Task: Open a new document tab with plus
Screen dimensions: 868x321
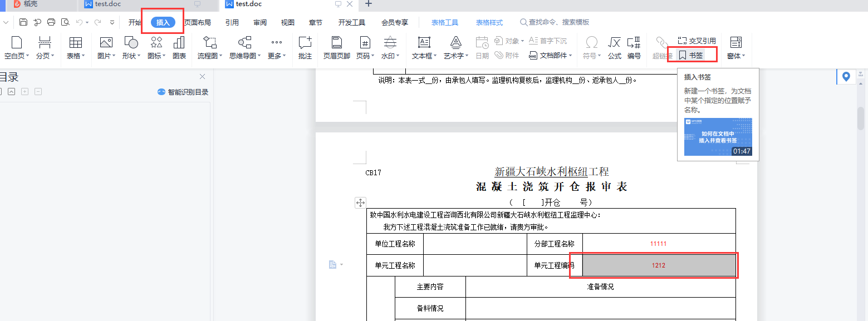Action: click(x=369, y=4)
